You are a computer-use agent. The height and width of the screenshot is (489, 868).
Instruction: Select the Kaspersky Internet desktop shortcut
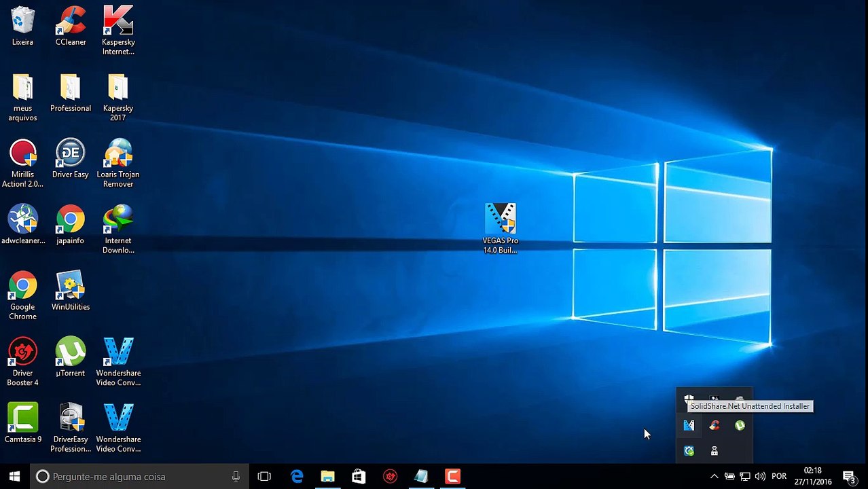118,31
